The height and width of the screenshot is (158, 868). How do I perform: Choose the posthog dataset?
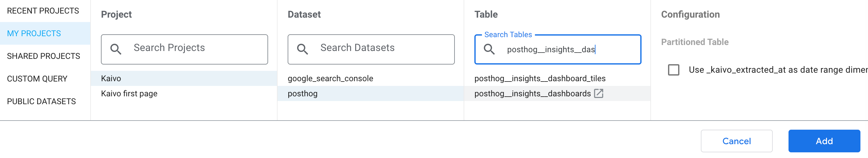[x=371, y=93]
